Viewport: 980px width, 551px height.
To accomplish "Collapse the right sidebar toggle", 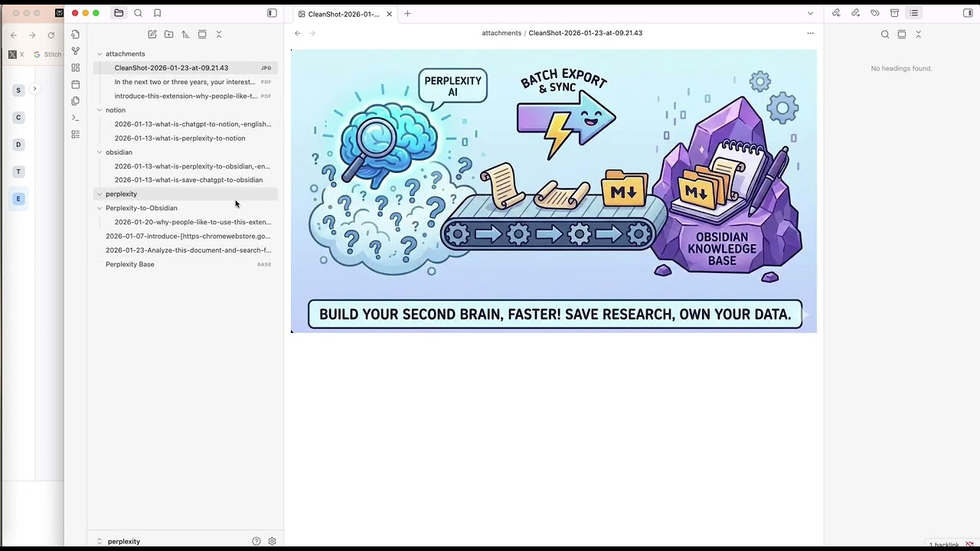I will [x=968, y=13].
